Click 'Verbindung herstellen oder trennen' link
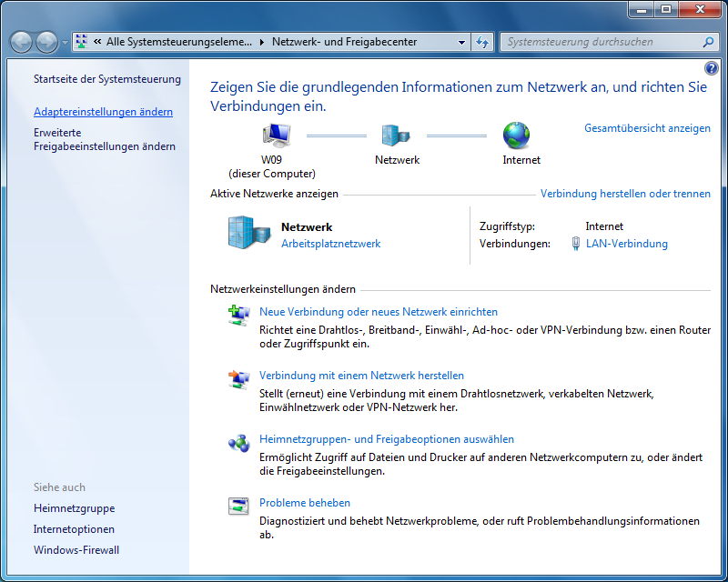 (x=625, y=194)
